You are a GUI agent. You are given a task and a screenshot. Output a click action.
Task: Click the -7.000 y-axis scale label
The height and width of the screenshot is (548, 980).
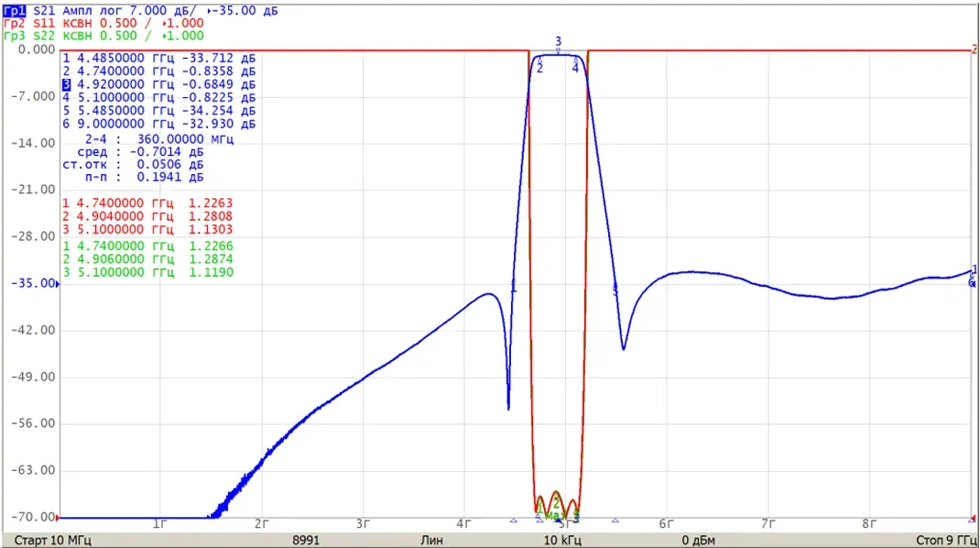pyautogui.click(x=33, y=96)
